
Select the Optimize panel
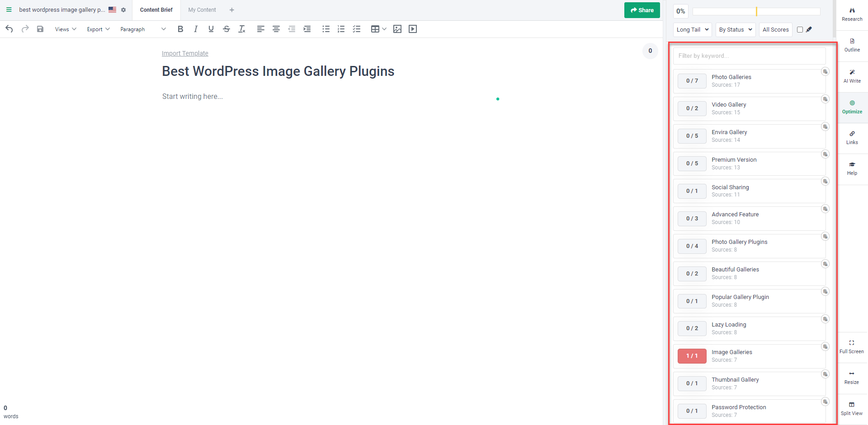[852, 107]
